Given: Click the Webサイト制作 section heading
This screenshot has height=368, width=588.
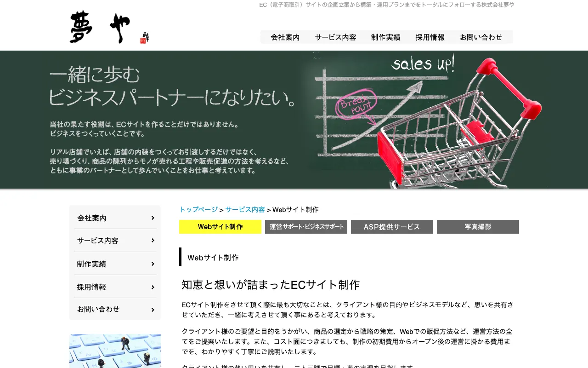Looking at the screenshot, I should [x=213, y=258].
